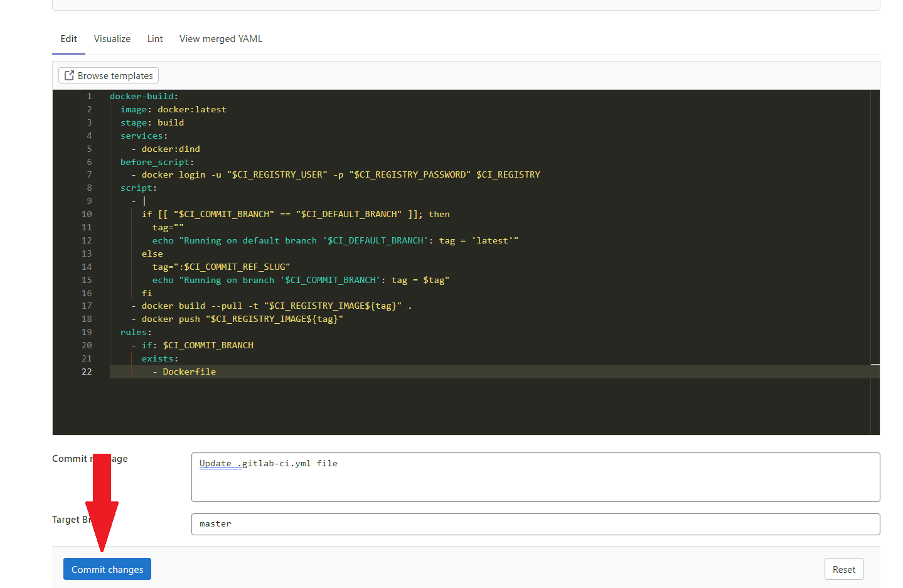Click the 'docker-build:' line in the editor
Screen dimensions: 903x588
pyautogui.click(x=144, y=96)
